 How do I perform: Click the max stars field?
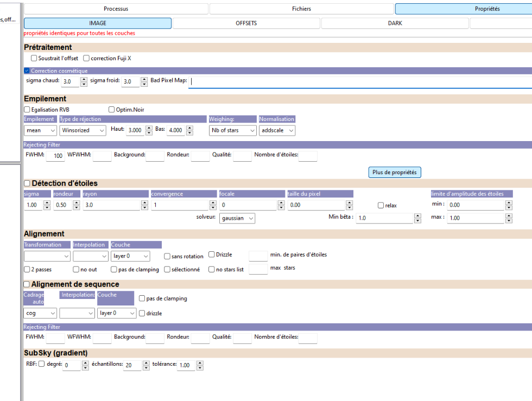[258, 269]
